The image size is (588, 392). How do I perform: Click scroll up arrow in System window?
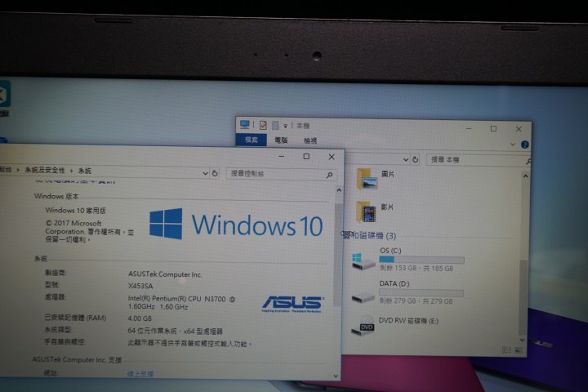pos(339,190)
